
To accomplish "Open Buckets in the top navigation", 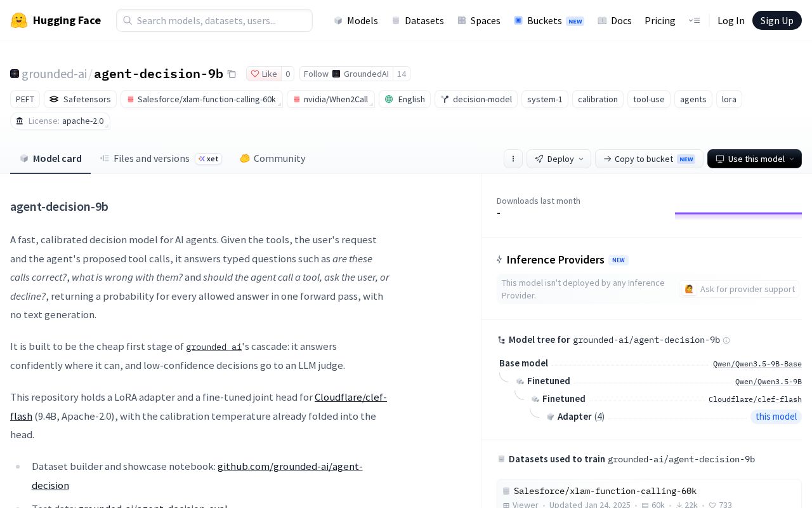I will click(549, 20).
